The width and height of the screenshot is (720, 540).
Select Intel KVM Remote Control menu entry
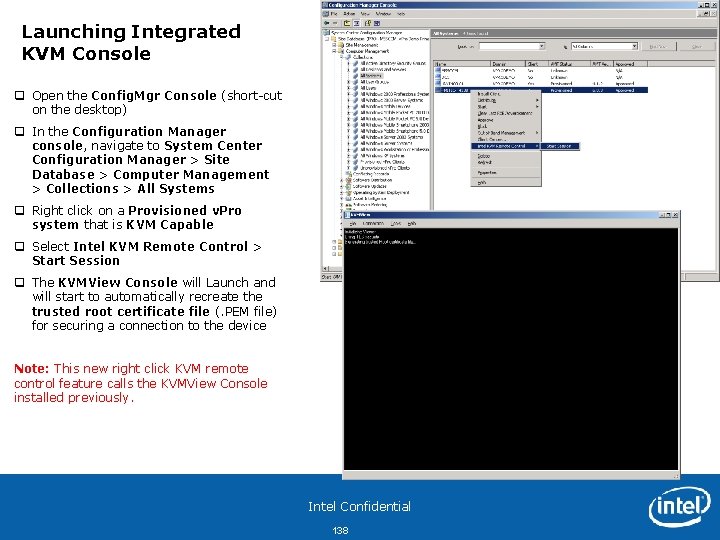click(506, 146)
